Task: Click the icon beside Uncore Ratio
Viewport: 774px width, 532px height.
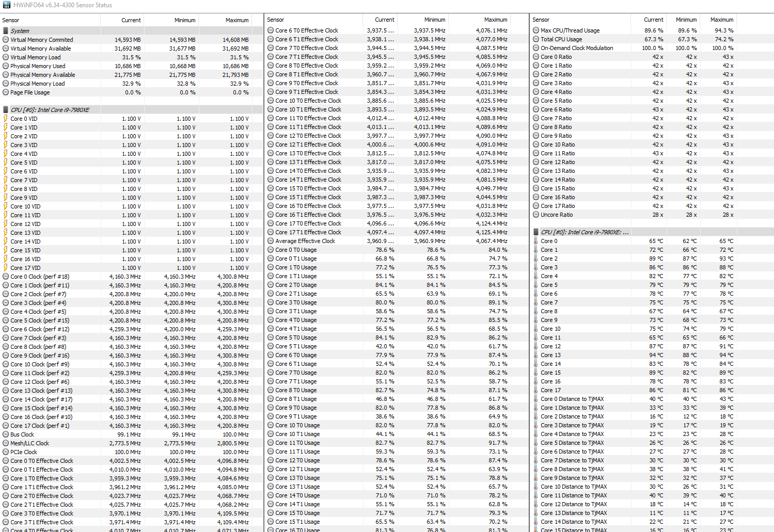Action: click(536, 215)
